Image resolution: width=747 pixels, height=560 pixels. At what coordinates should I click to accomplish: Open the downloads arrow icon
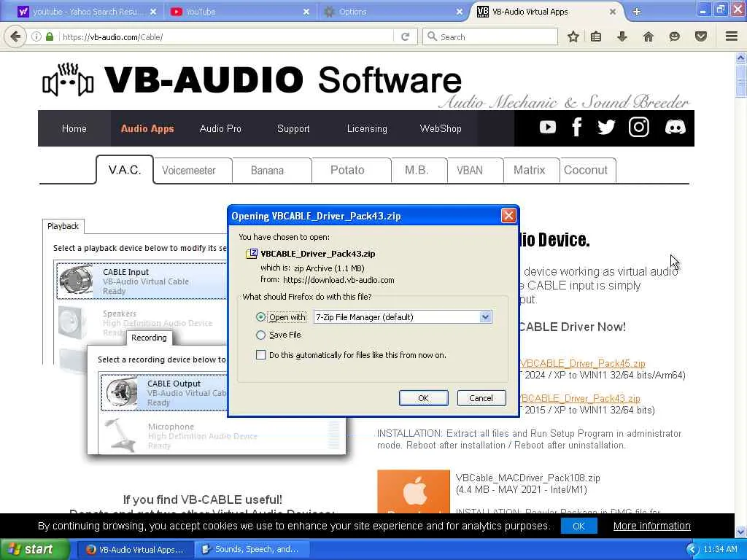pyautogui.click(x=622, y=36)
